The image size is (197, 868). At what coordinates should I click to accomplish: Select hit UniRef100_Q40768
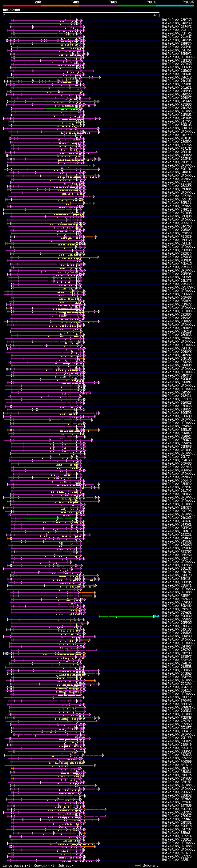pyautogui.click(x=177, y=226)
